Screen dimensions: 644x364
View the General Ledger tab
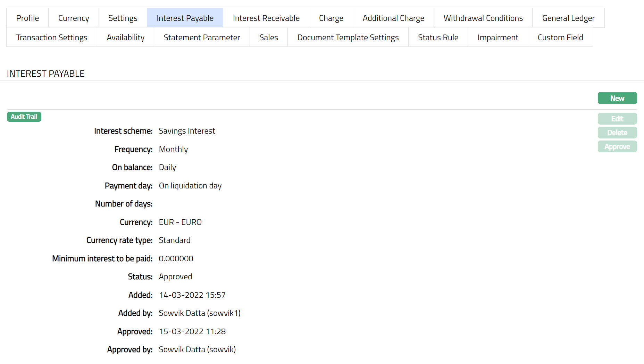pyautogui.click(x=568, y=18)
